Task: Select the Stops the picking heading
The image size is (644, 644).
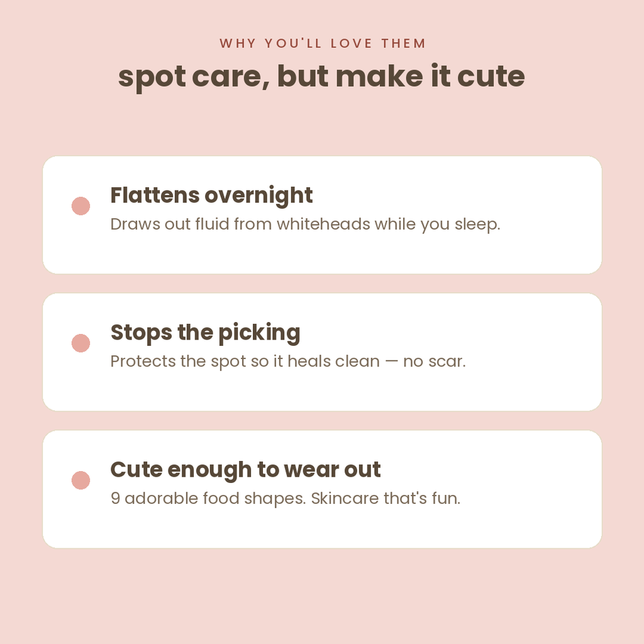Action: click(x=206, y=333)
